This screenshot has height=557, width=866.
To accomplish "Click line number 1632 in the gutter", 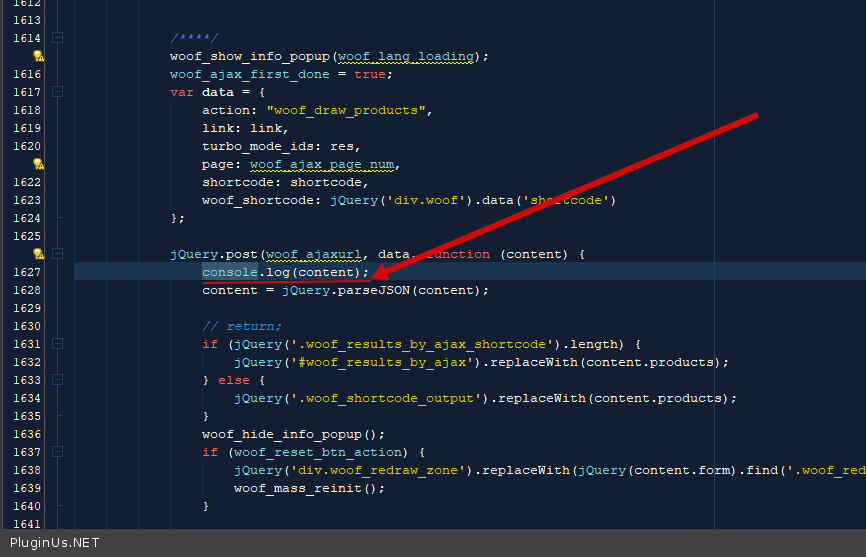I will 27,362.
